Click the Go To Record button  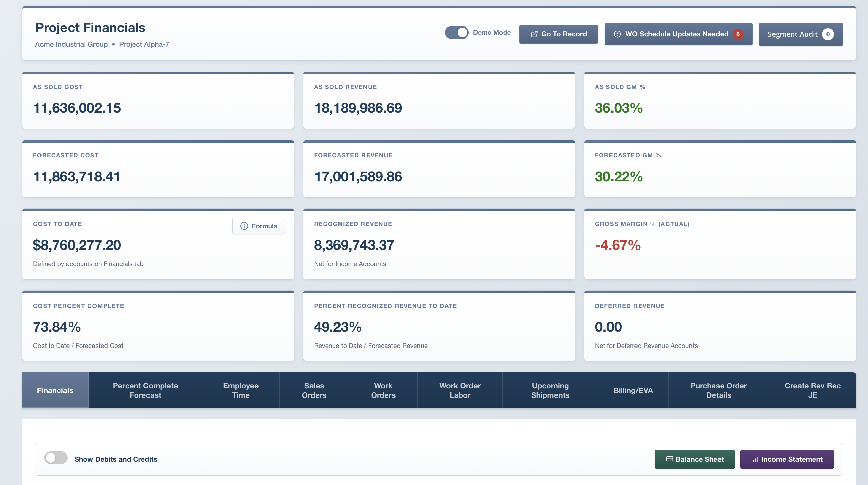(x=559, y=34)
